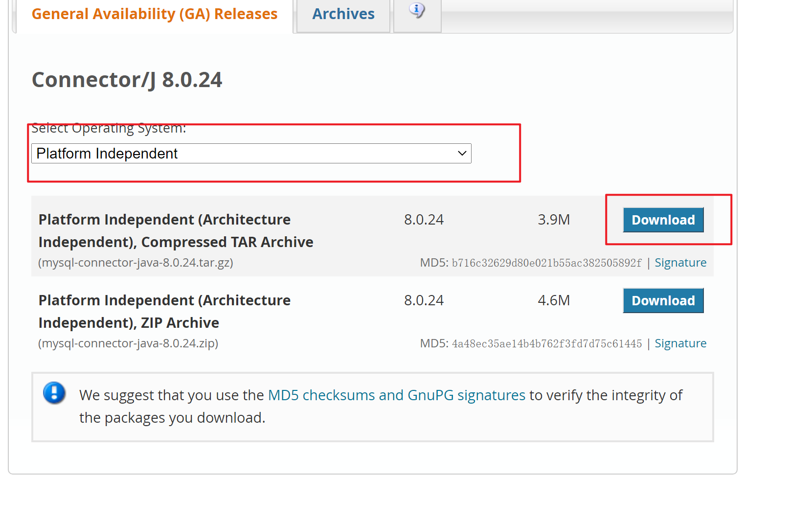Open the info speech-bubble tab
Screen dimensions: 812x522
pos(417,12)
